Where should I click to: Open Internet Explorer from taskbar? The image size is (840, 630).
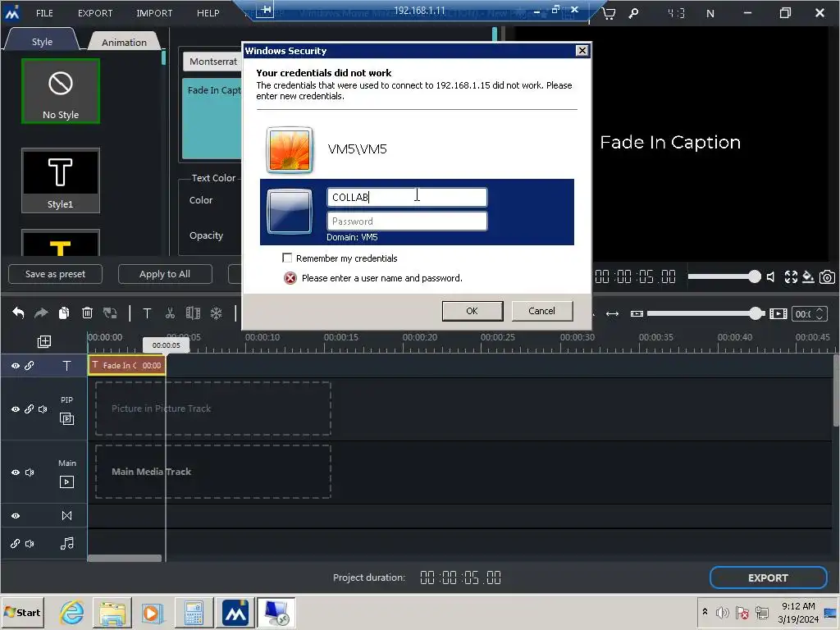72,612
